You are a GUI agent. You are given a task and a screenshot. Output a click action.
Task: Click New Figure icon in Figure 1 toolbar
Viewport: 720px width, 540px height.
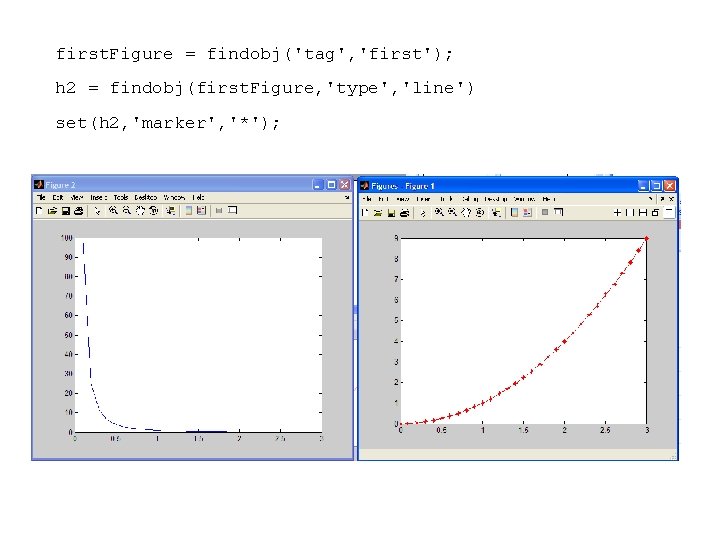pos(365,213)
